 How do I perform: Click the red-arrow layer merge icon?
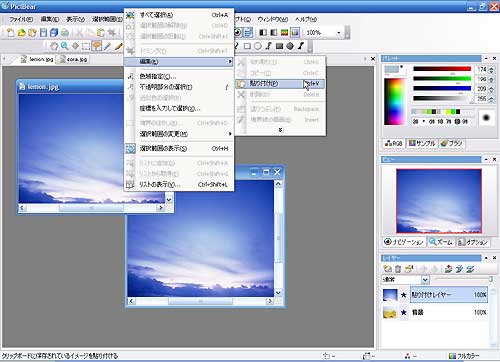click(x=449, y=269)
